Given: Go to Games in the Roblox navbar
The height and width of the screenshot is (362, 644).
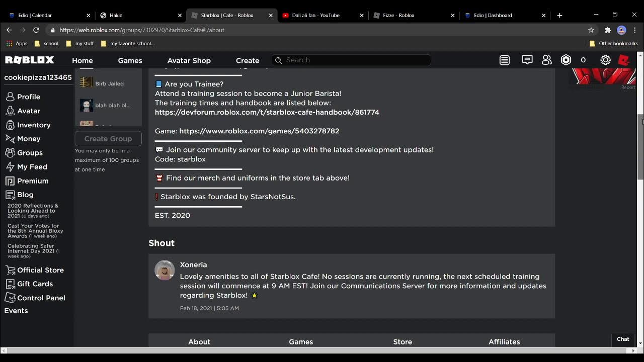Looking at the screenshot, I should point(130,60).
